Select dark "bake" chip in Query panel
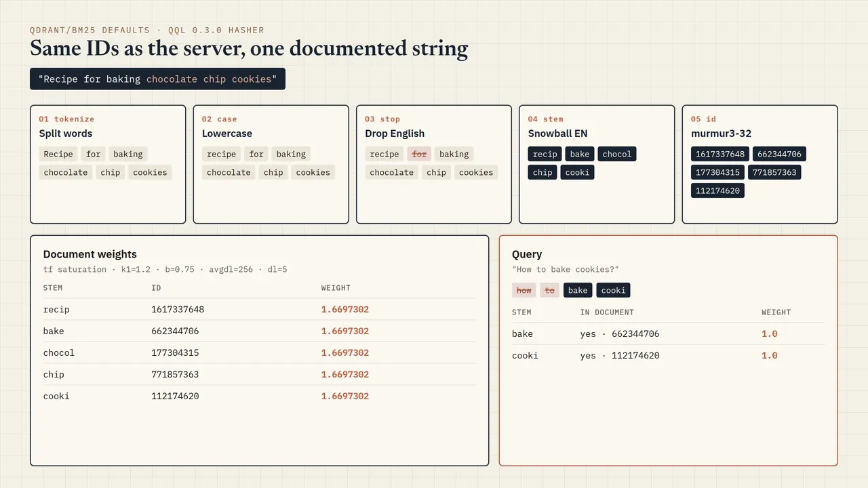868x488 pixels. coord(578,290)
